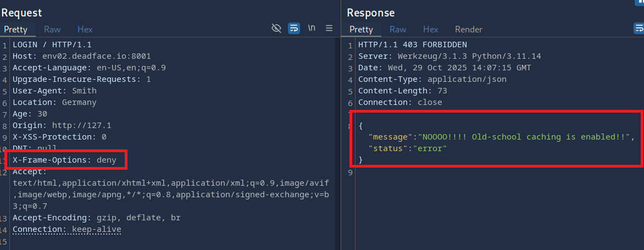Toggle the \n non-printable characters button
This screenshot has height=250, width=644.
point(312,28)
